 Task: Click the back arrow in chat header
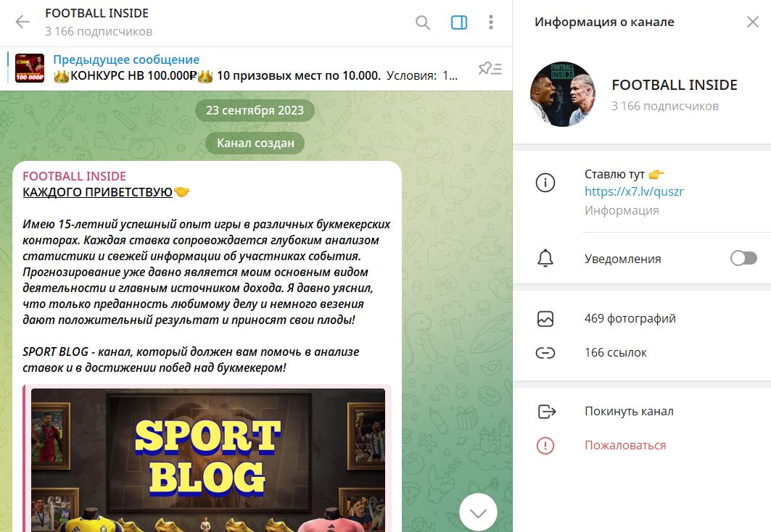pyautogui.click(x=22, y=22)
